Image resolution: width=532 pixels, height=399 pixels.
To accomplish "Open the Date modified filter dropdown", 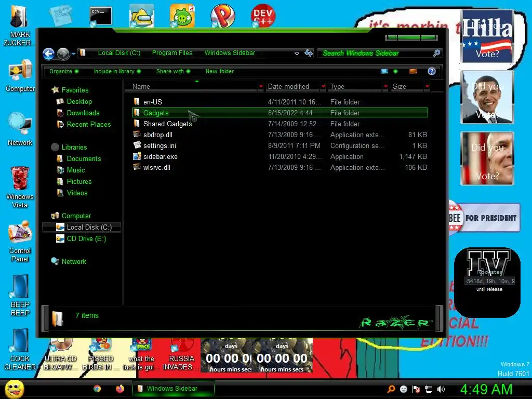I will [x=323, y=87].
